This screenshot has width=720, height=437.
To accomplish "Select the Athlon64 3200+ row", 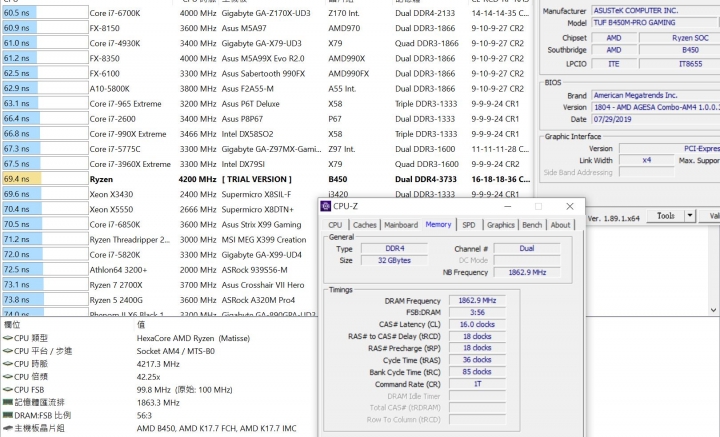I will click(x=159, y=269).
